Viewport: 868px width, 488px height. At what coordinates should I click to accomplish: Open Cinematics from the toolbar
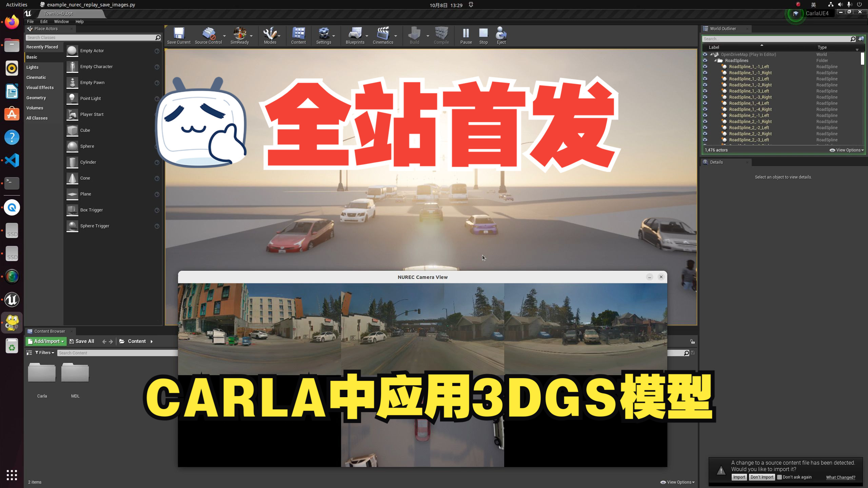click(383, 35)
